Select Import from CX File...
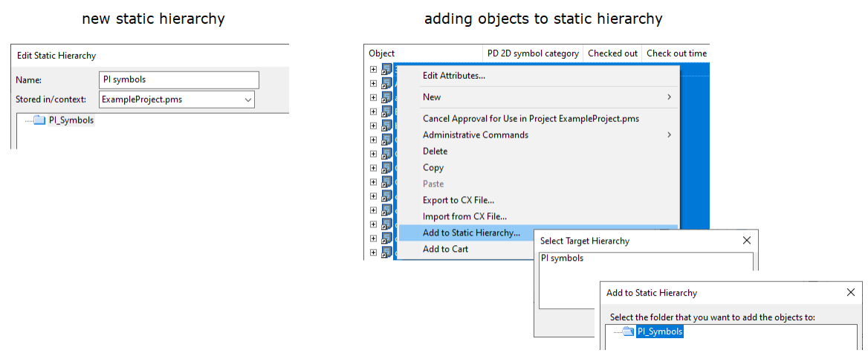 (464, 216)
